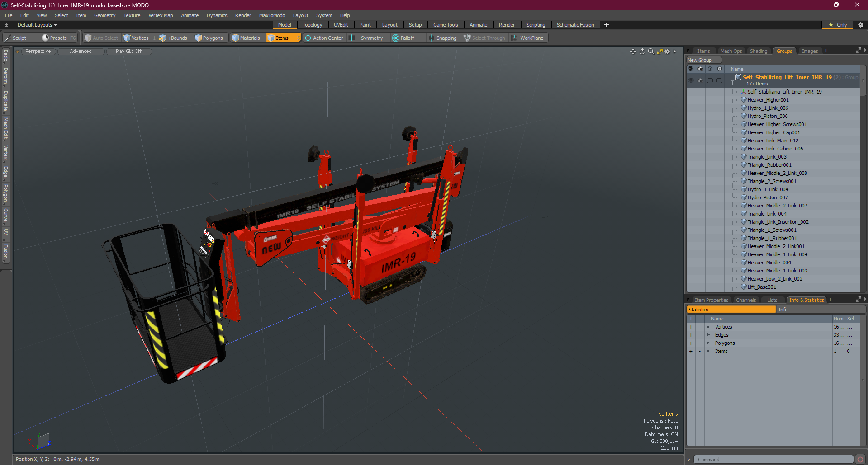Toggle Auto Select mode
This screenshot has width=868, height=465.
click(102, 38)
